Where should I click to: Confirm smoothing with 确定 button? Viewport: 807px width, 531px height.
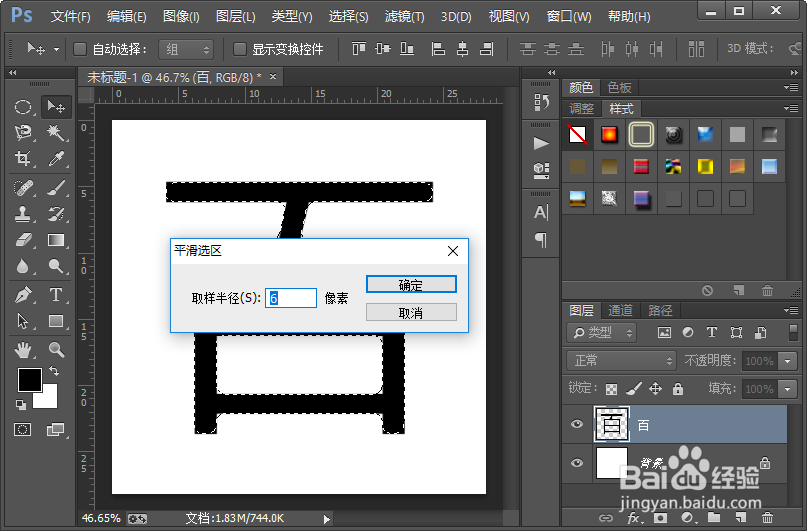(x=411, y=285)
